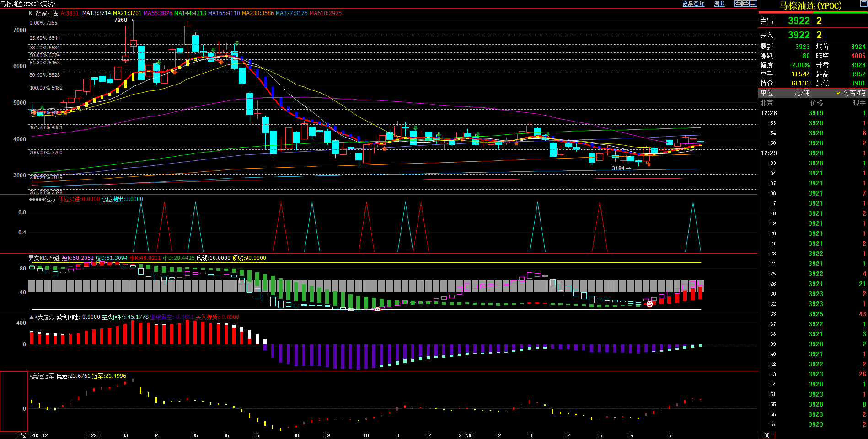Viewport: 868px width, 439px height.
Task: Click the left arrow navigation icon
Action: click(738, 4)
